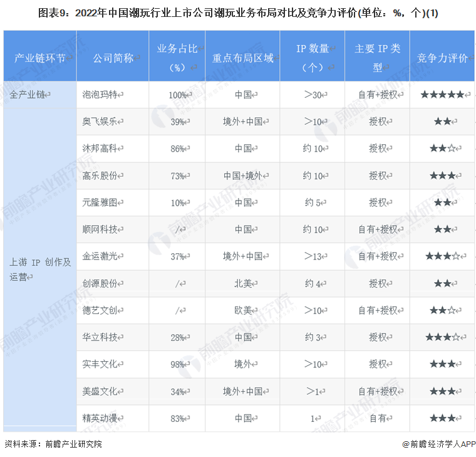Click the >13 IP count cell
Image resolution: width=476 pixels, height=457 pixels.
[x=312, y=256]
